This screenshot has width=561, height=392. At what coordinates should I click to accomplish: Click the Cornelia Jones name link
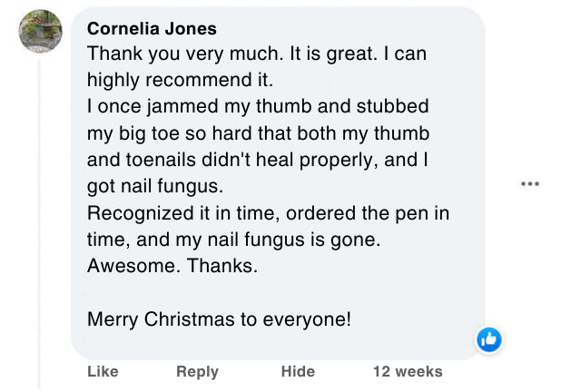point(152,28)
